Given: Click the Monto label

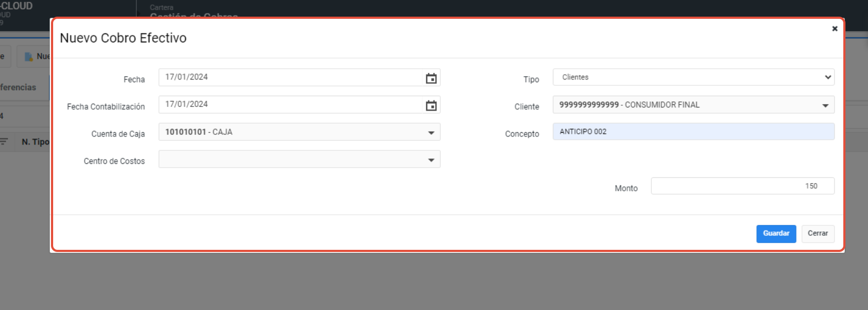Looking at the screenshot, I should [626, 188].
